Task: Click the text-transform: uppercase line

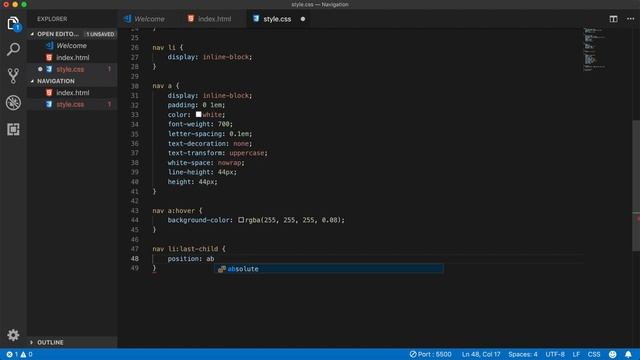Action: point(217,153)
